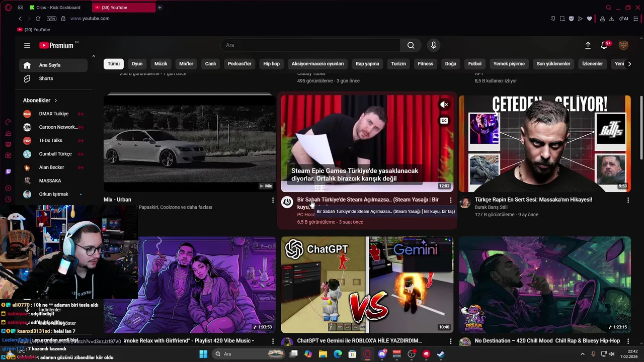
Task: Open options for the Smoke Relax playlist video
Action: [x=273, y=341]
